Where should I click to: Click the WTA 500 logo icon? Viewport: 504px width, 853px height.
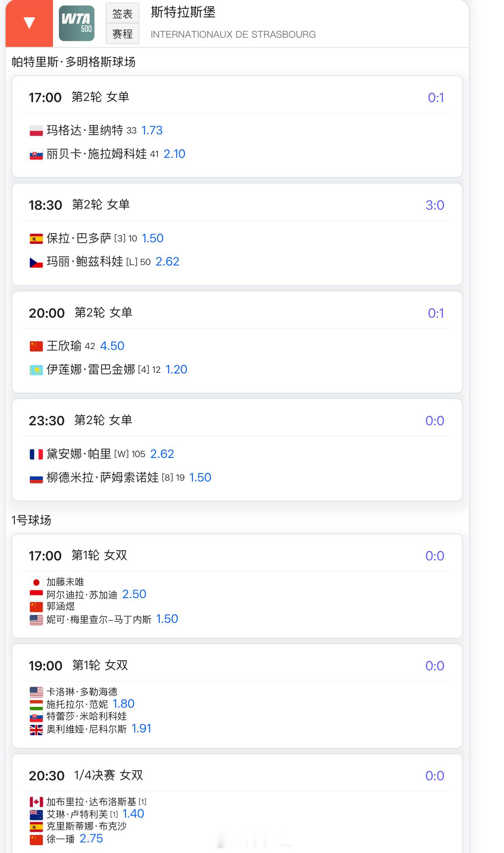77,23
